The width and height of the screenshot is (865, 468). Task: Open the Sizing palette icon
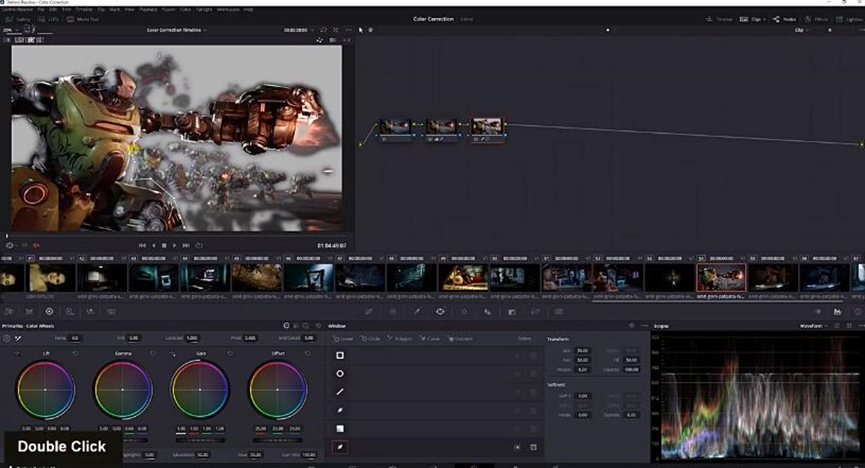click(x=559, y=311)
